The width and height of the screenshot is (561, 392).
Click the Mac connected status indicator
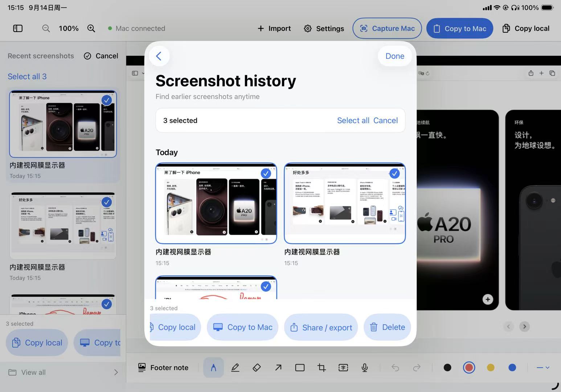(136, 28)
